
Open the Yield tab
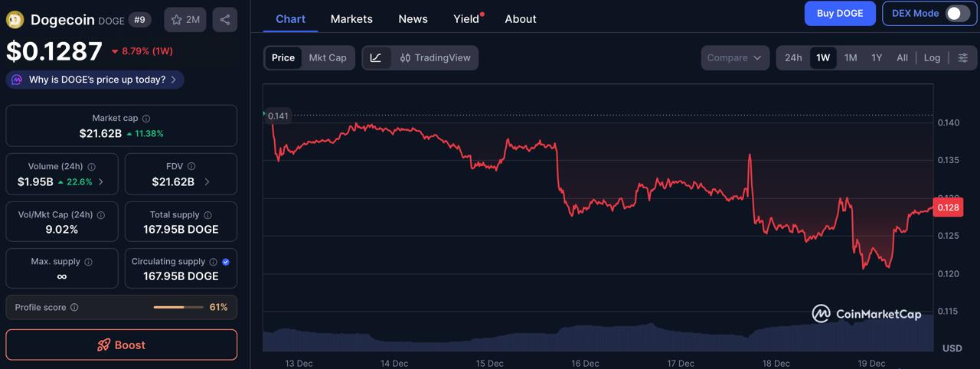[x=466, y=18]
